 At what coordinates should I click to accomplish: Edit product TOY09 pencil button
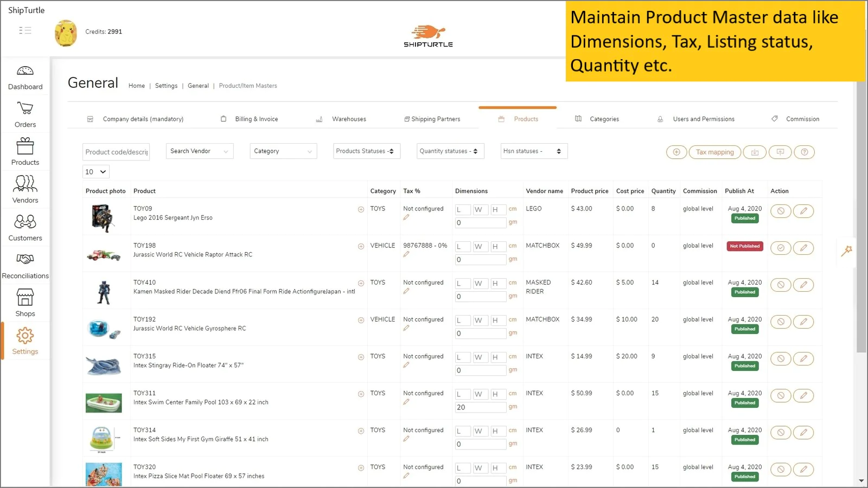(x=803, y=211)
